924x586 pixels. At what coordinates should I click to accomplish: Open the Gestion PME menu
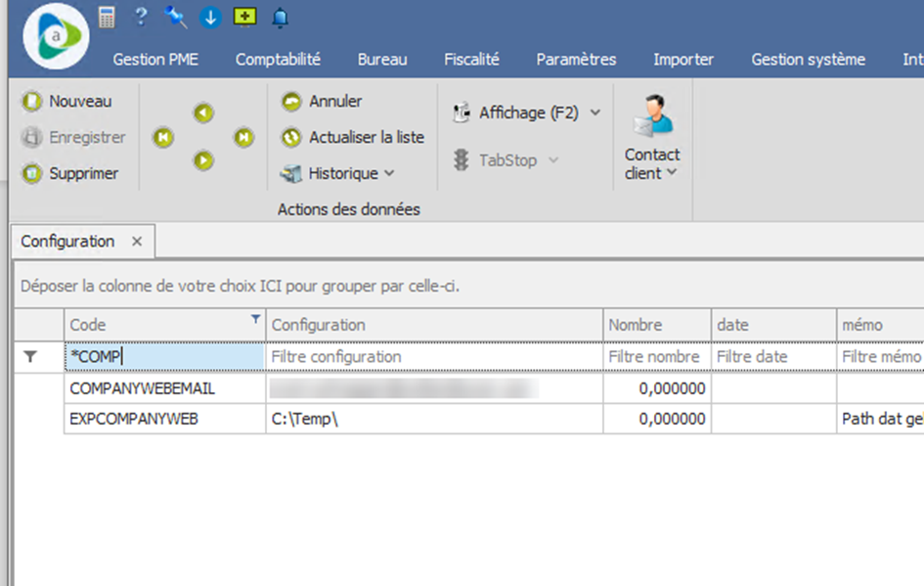[155, 60]
